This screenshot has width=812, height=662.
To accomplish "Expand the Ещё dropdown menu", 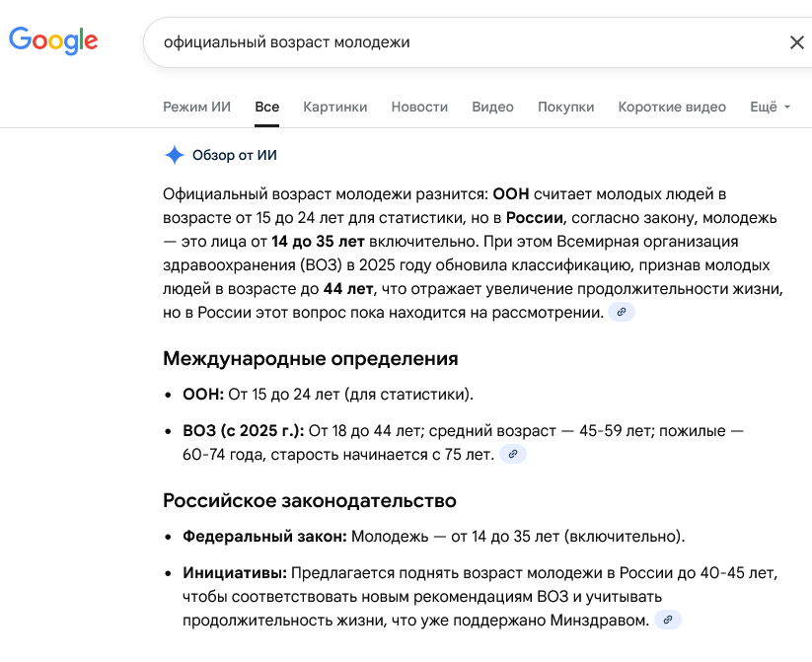I will click(x=770, y=107).
